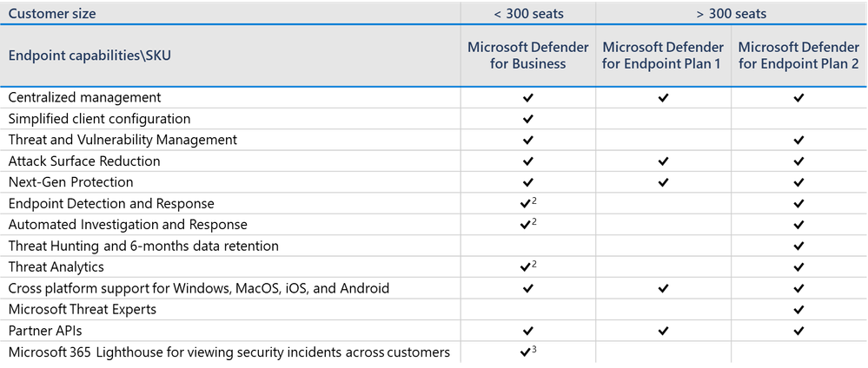Click Lighthouse checkmark with footnote 3

point(528,352)
